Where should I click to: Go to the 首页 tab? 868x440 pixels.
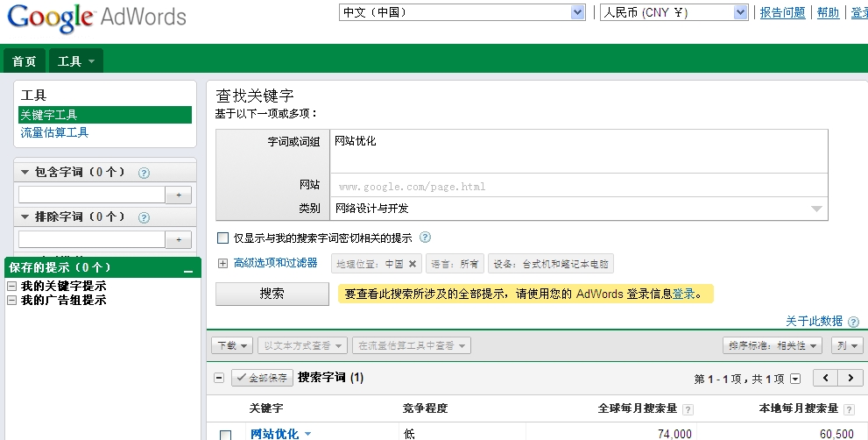(x=25, y=61)
